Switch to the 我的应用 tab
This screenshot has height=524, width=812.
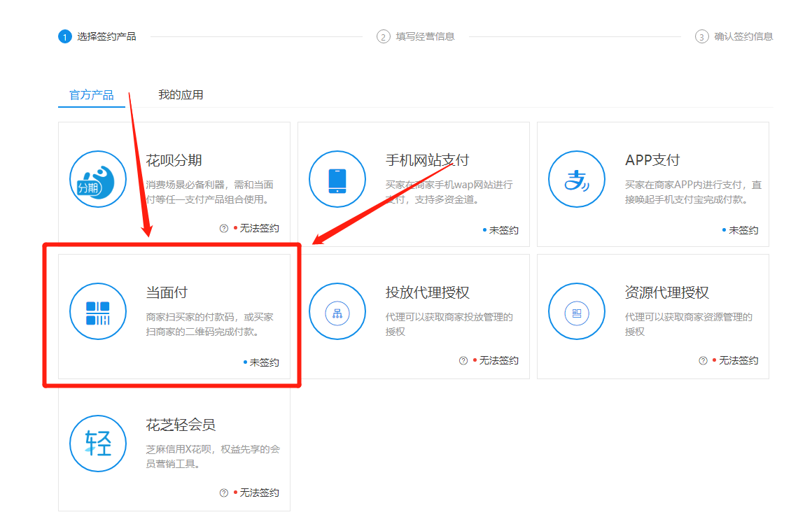click(x=181, y=94)
